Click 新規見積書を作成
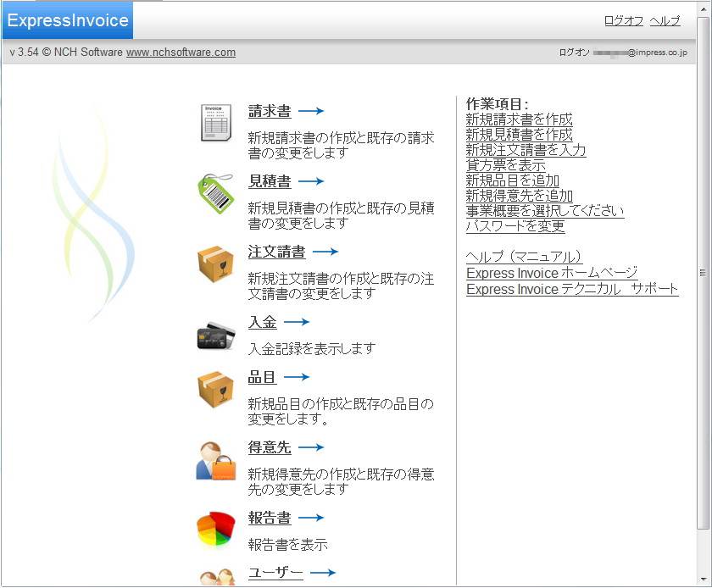This screenshot has height=588, width=712. (x=517, y=135)
